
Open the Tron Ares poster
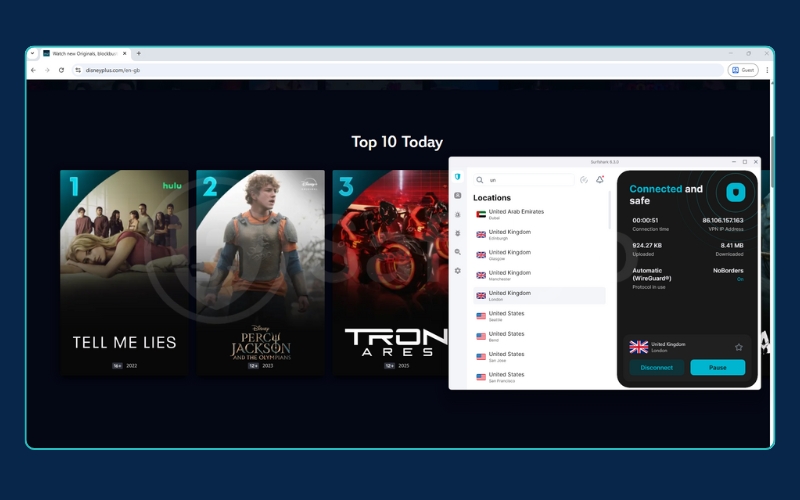coord(390,273)
